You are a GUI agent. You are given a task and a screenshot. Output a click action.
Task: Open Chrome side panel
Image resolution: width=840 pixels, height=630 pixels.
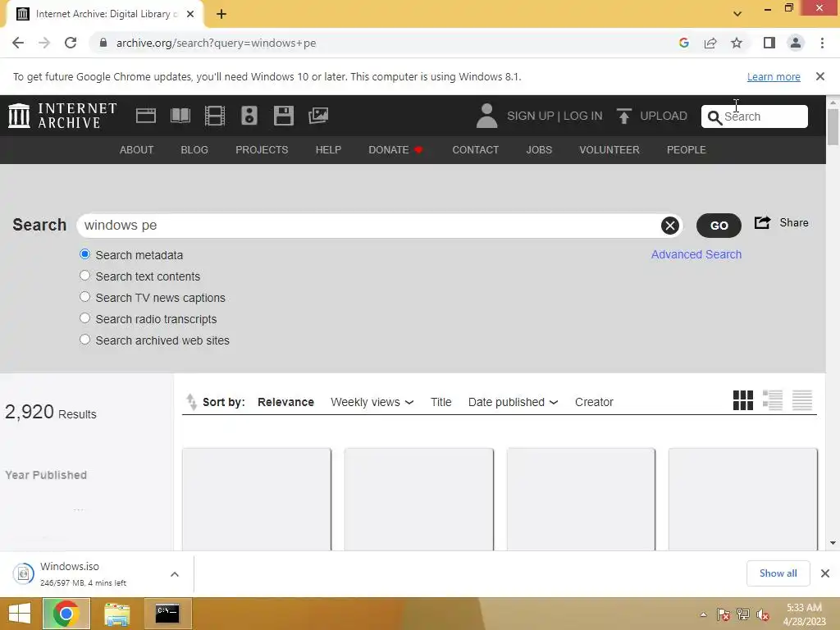point(769,43)
